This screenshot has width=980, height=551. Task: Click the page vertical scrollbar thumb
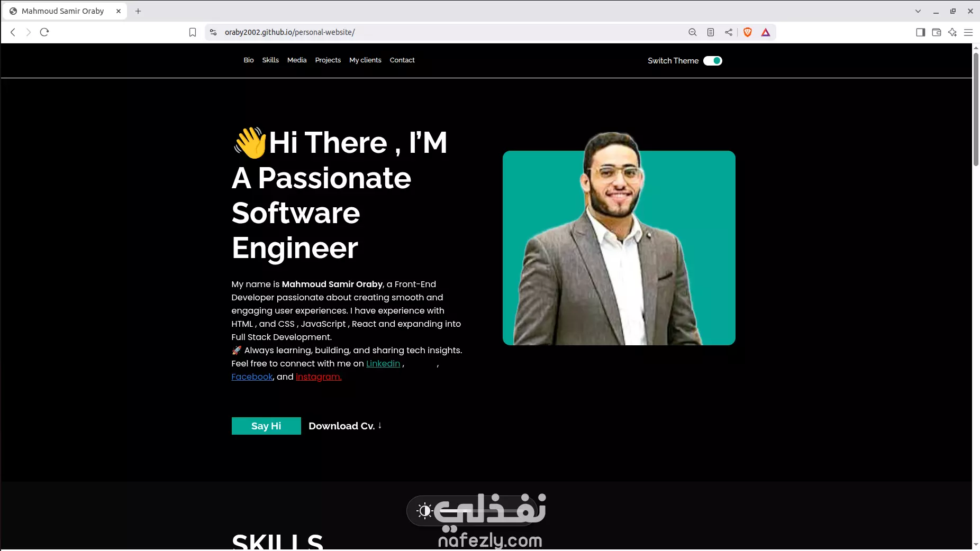976,109
